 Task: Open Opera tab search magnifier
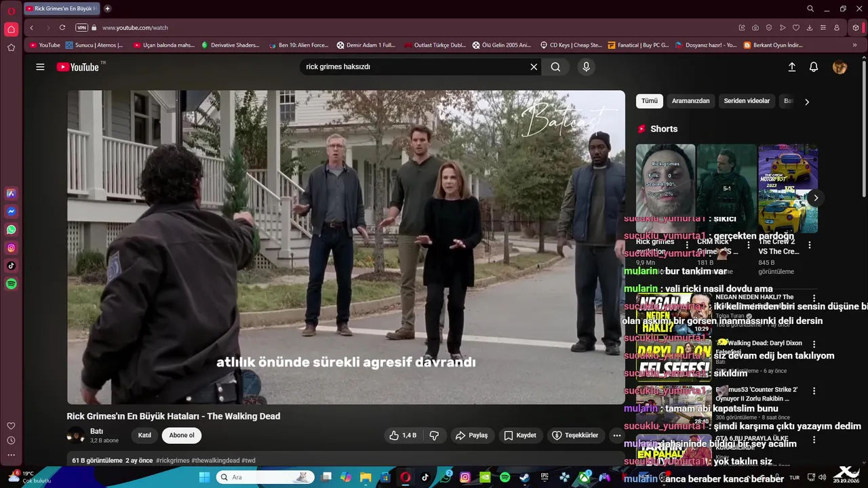[x=810, y=9]
